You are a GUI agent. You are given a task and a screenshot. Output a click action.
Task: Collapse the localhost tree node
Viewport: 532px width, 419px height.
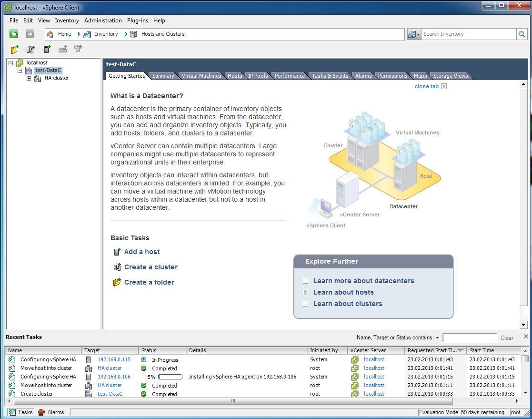tap(11, 63)
